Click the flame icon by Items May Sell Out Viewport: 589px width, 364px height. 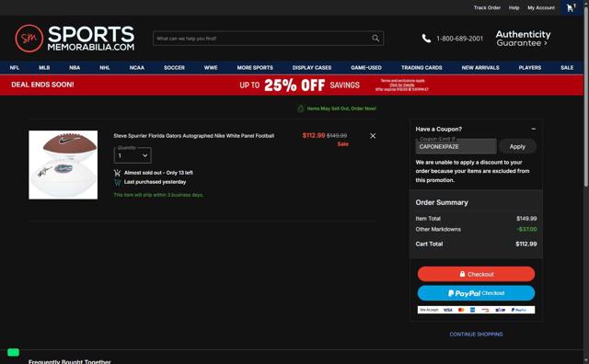click(x=301, y=108)
